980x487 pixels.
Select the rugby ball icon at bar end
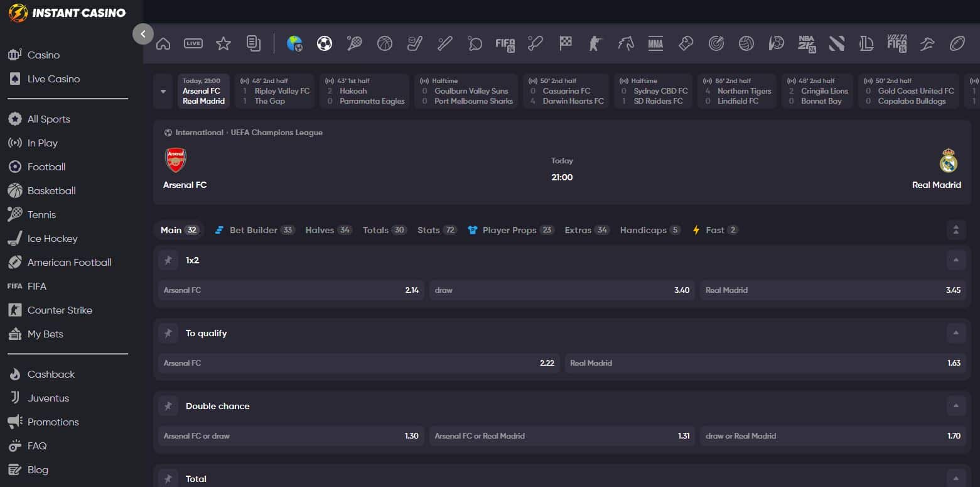point(957,43)
